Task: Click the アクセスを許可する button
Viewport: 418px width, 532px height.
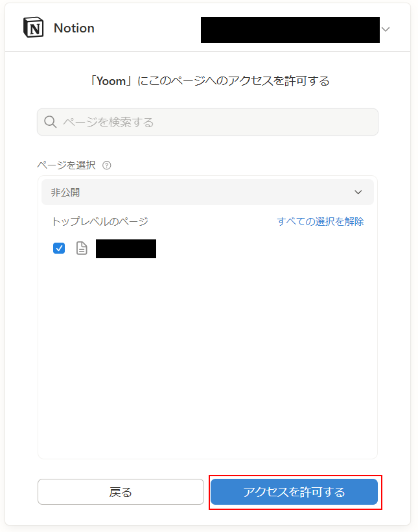Action: pos(294,492)
